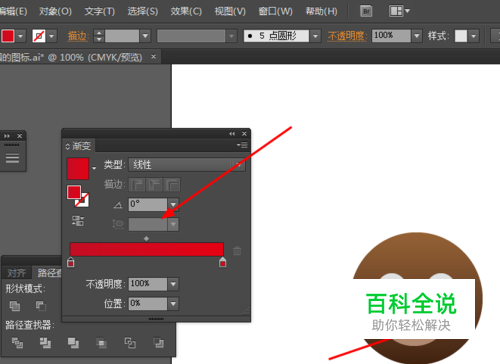Open the gradient panel flyout menu
This screenshot has height=364, width=500.
point(242,145)
